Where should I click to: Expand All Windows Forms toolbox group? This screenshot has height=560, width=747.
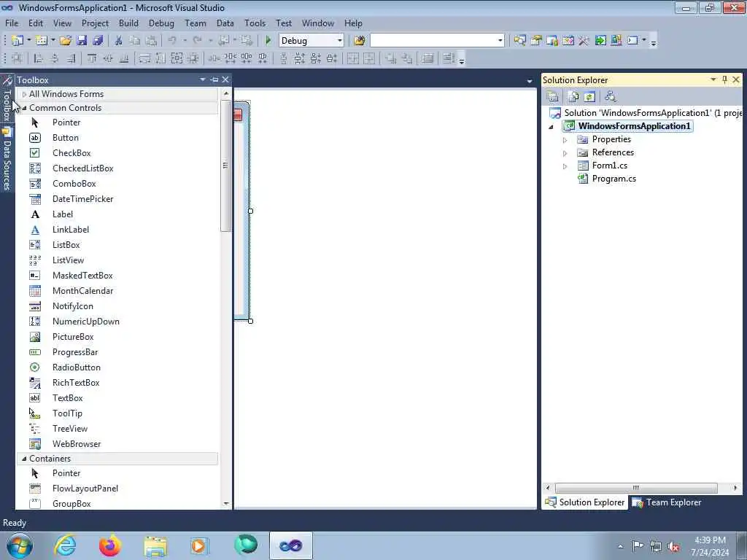click(x=24, y=94)
